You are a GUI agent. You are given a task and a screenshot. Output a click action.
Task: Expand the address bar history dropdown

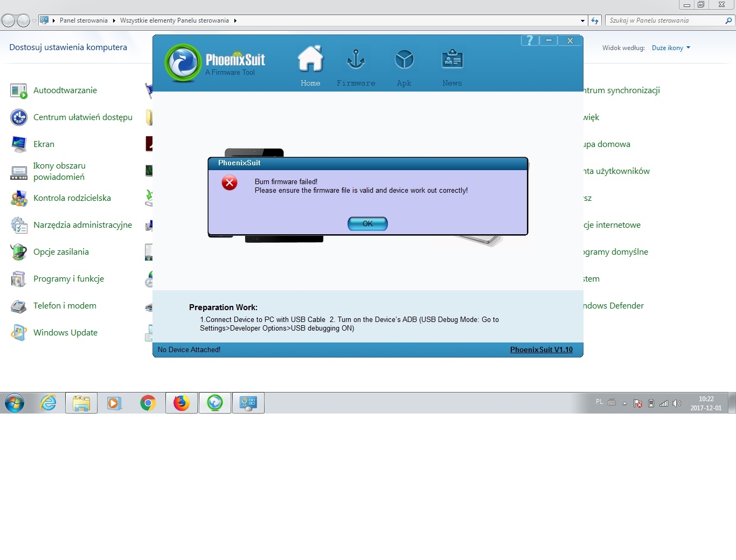582,20
